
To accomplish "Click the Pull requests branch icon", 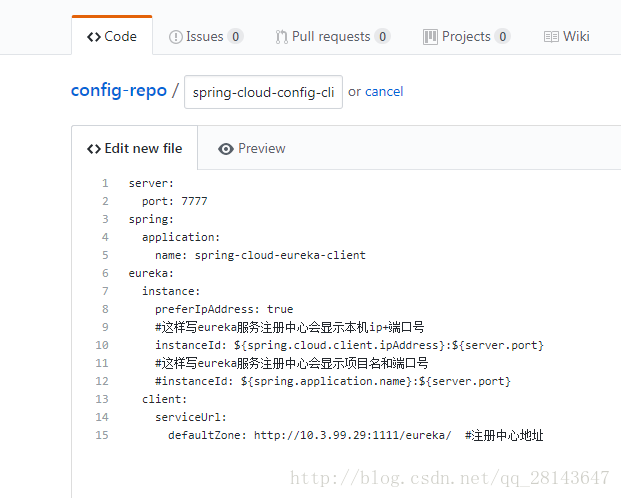I will [x=282, y=37].
